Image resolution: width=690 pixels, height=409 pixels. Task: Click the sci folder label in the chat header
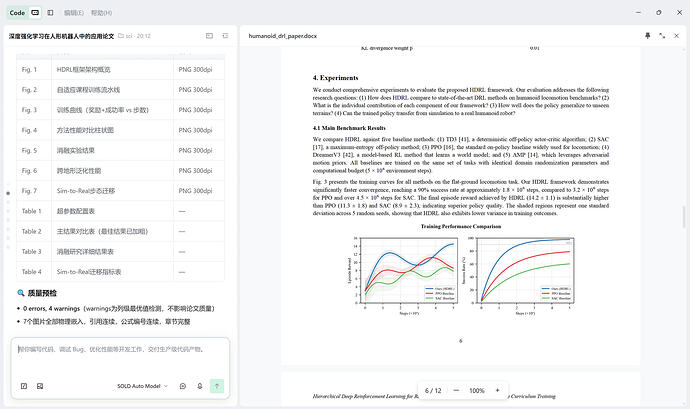[x=134, y=36]
